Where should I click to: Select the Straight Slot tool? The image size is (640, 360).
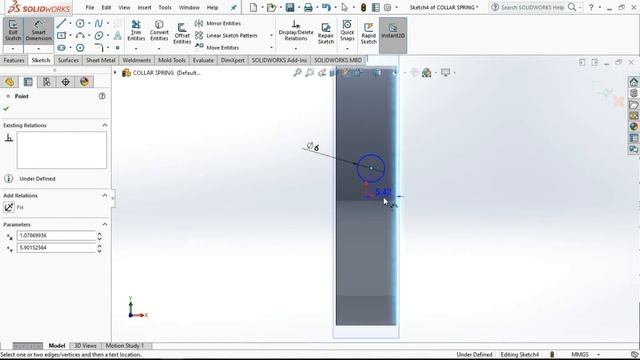click(x=61, y=48)
